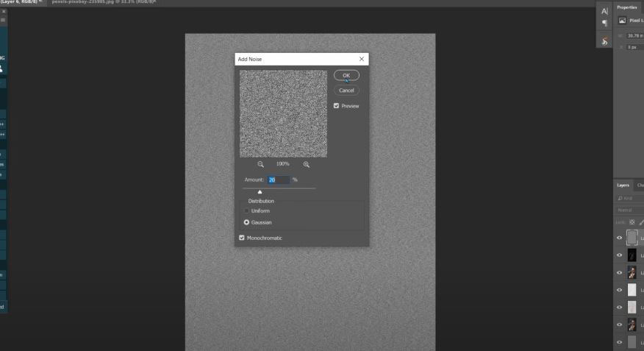Select the Uniform distribution option
Image resolution: width=644 pixels, height=351 pixels.
point(246,211)
